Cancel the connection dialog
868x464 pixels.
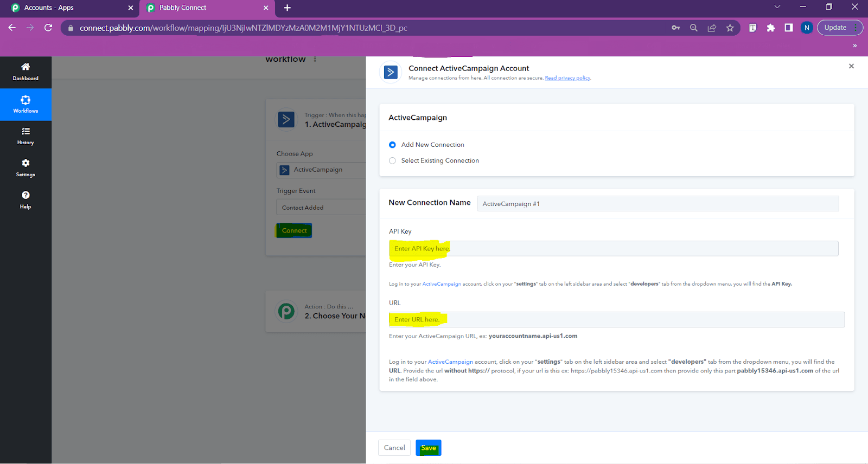coord(394,448)
